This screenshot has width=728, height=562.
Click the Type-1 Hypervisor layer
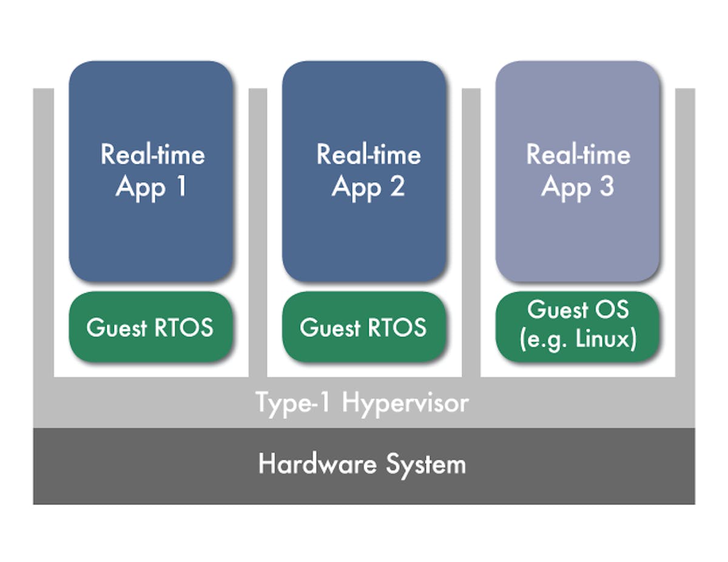[x=364, y=401]
